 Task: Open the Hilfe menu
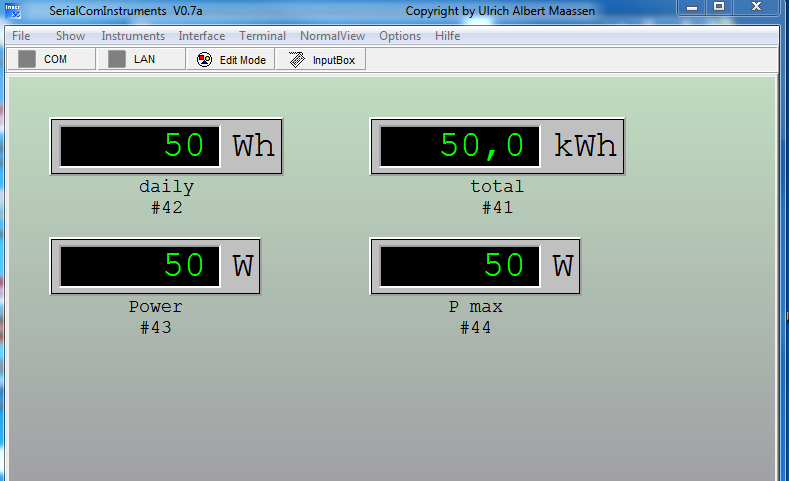pyautogui.click(x=447, y=36)
